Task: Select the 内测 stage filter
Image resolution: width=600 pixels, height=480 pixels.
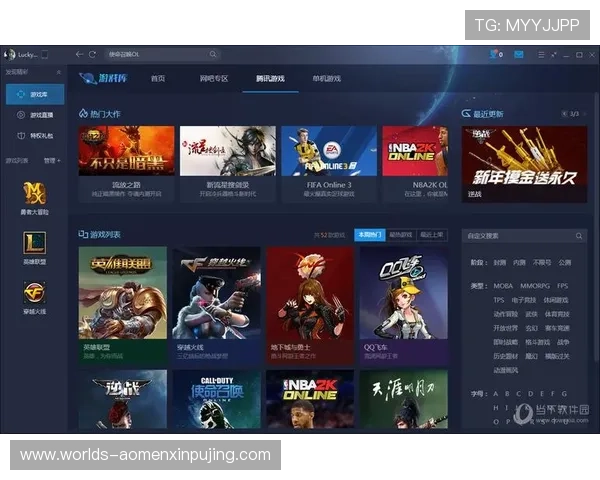Action: (x=520, y=262)
